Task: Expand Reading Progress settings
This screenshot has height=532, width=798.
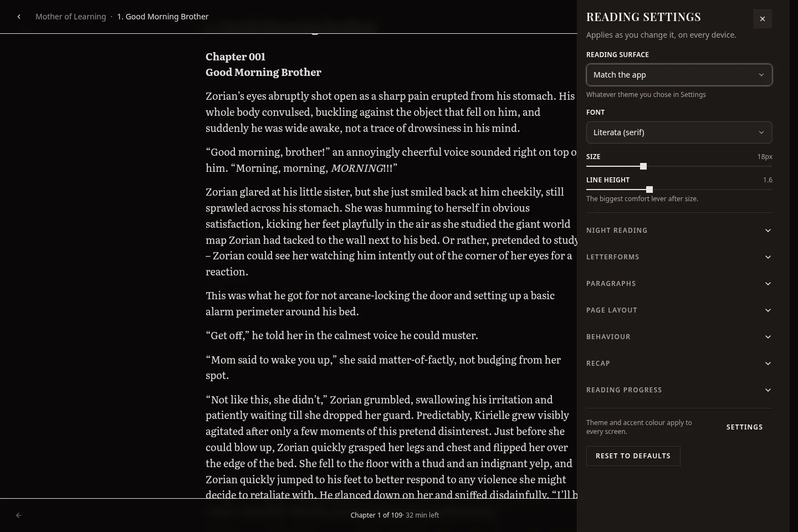Action: [679, 390]
